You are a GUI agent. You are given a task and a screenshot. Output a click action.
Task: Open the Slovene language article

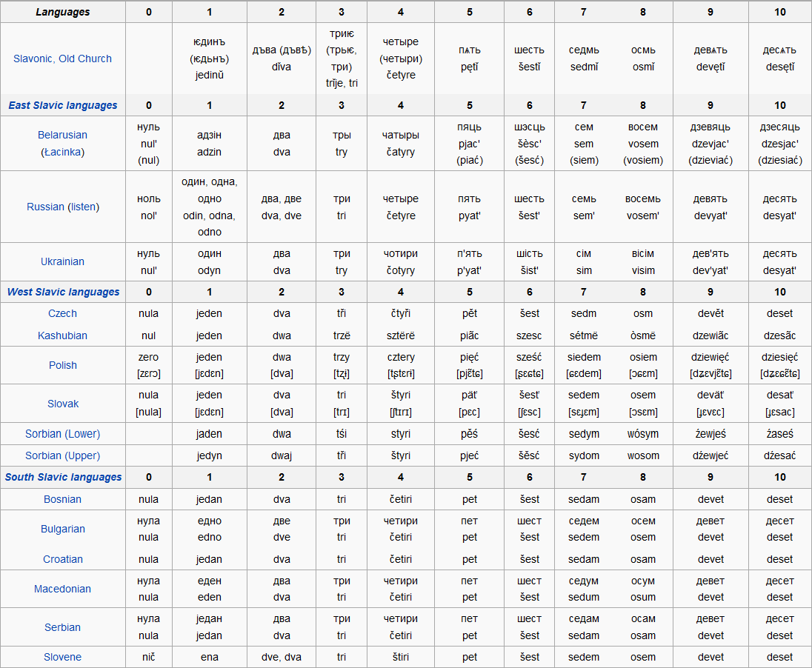62,657
